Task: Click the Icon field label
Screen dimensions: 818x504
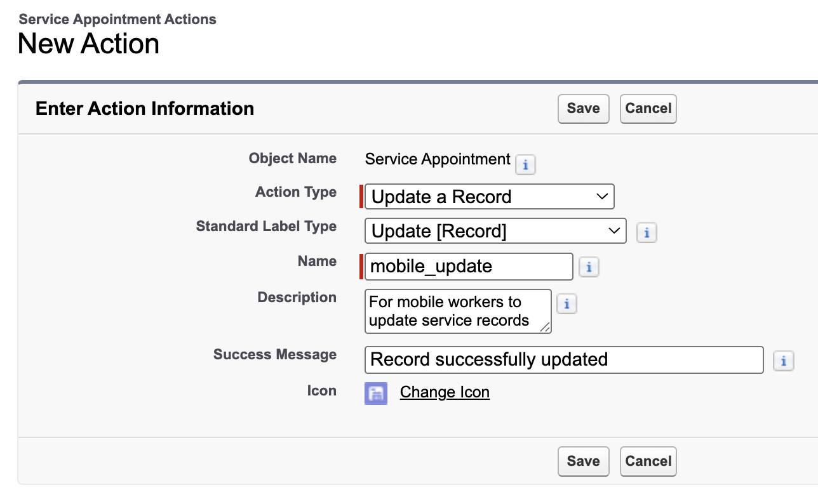Action: [321, 390]
